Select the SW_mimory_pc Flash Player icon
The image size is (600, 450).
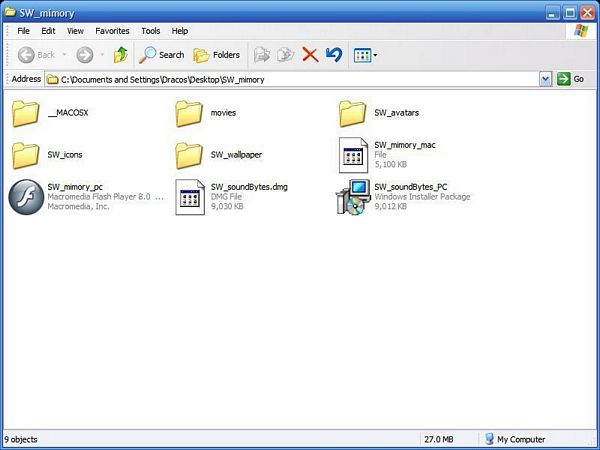[x=25, y=197]
